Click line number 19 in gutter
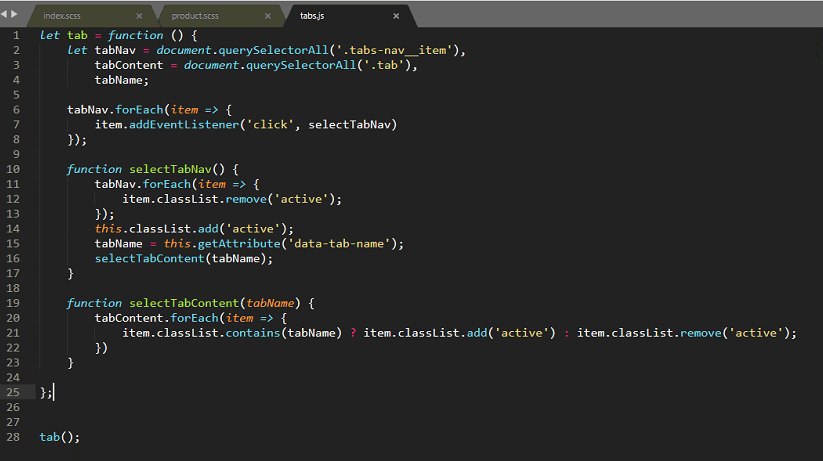The width and height of the screenshot is (823, 461). (13, 303)
